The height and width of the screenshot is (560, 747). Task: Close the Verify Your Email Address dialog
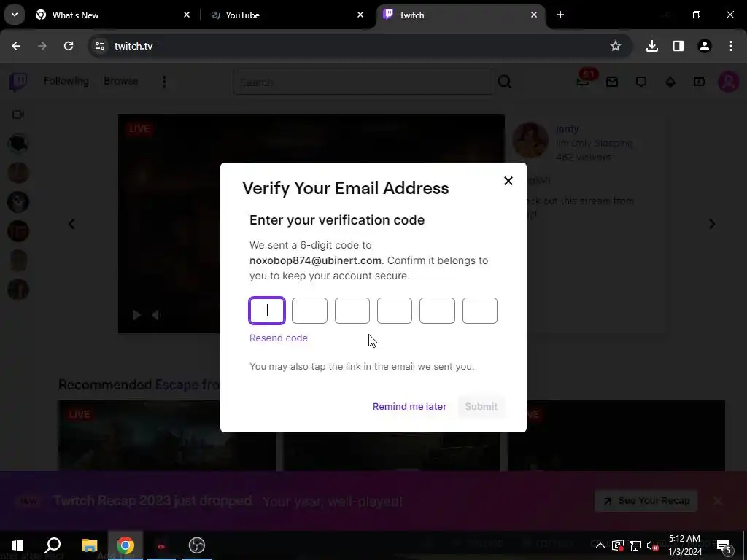508,181
